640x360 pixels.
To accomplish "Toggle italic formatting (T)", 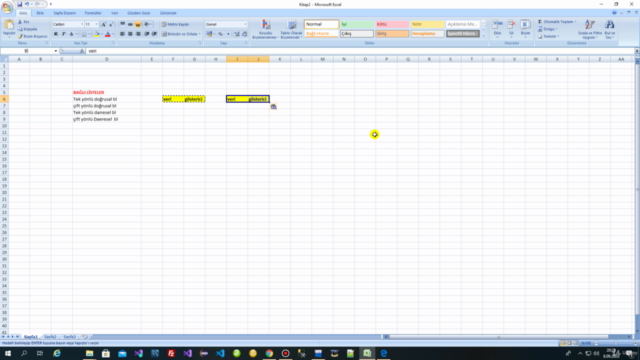I will click(64, 34).
